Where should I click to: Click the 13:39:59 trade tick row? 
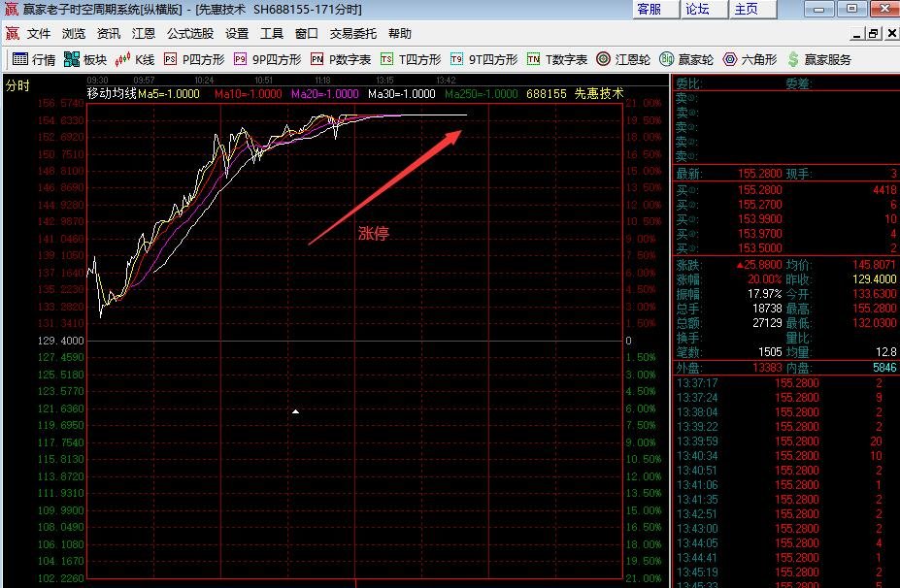[785, 441]
